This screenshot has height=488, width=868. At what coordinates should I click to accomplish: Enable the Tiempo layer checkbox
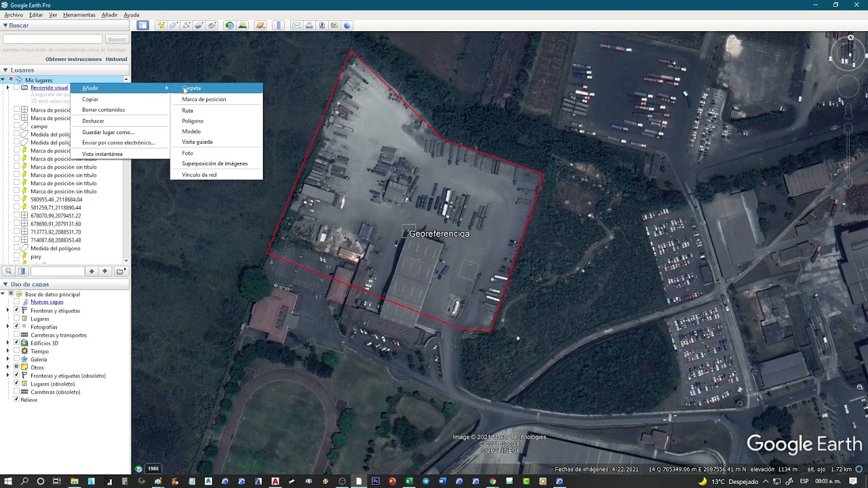[x=16, y=351]
